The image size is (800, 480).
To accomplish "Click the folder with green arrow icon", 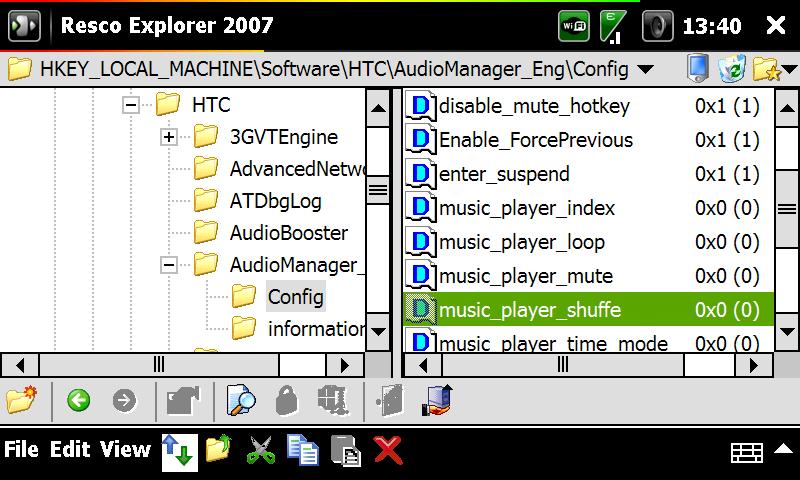I will pos(219,449).
